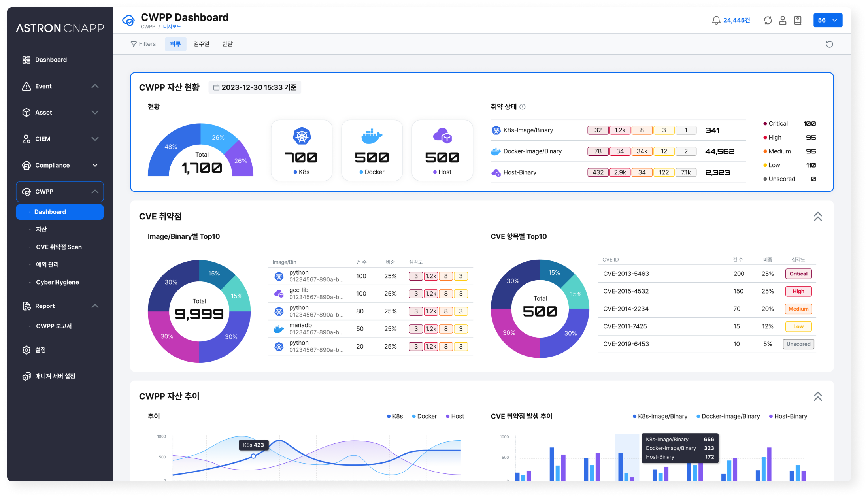Viewport: 868px width, 498px height.
Task: Select the 일주일 time range tab
Action: [x=201, y=44]
